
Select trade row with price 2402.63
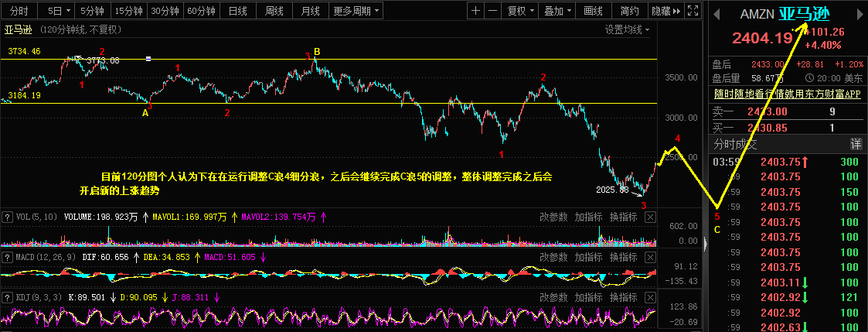tap(787, 327)
